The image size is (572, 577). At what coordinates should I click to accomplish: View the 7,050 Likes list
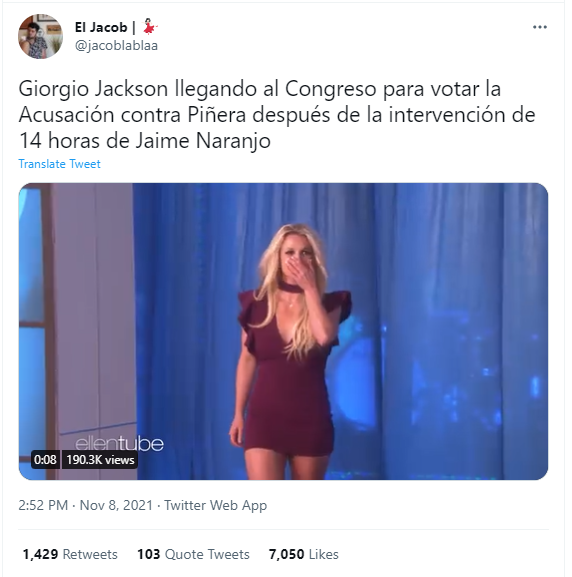(304, 554)
